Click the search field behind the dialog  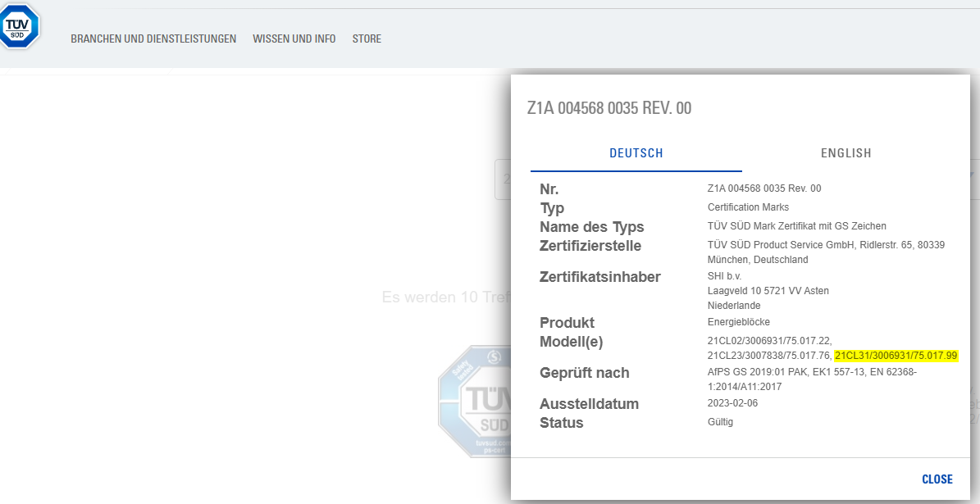(x=502, y=179)
